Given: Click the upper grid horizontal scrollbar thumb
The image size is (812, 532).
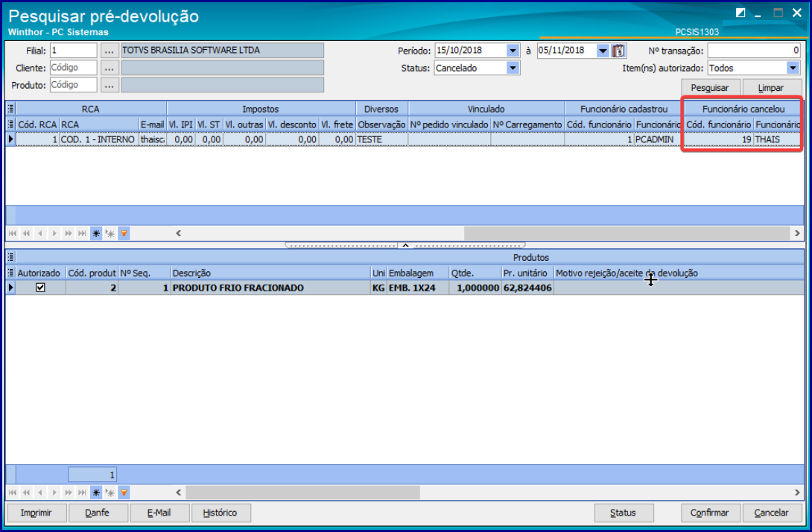Looking at the screenshot, I should [626, 234].
